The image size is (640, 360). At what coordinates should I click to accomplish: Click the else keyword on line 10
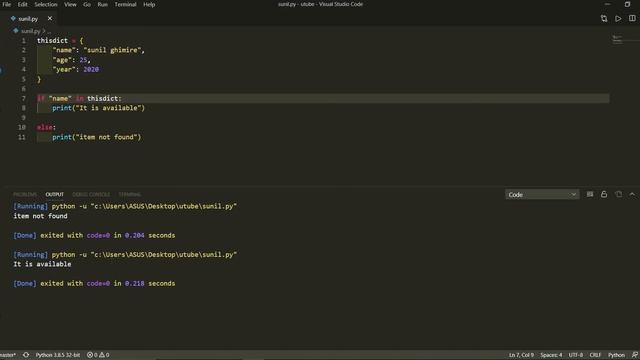[44, 127]
